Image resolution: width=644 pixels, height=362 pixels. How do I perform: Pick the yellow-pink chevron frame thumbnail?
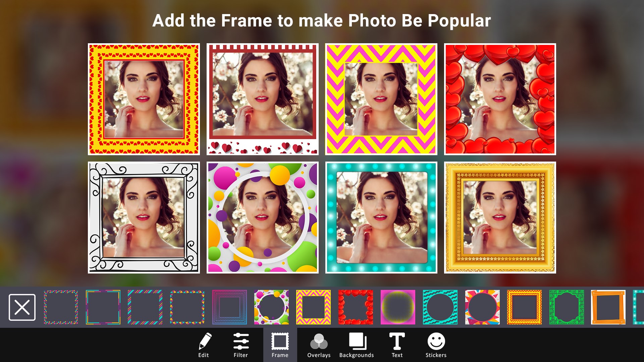[x=313, y=307]
